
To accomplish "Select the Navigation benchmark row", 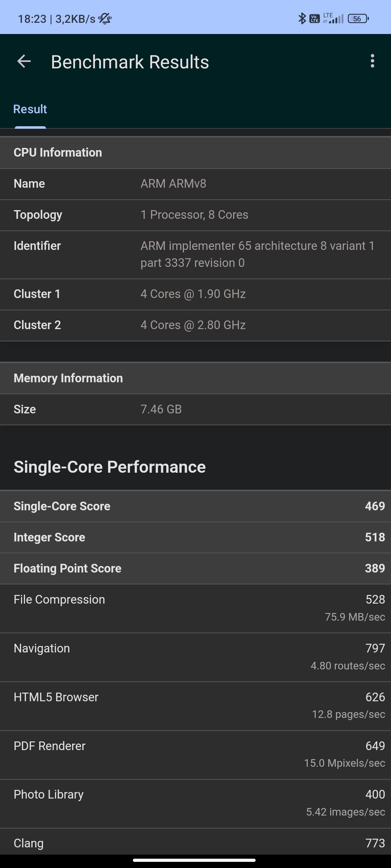I will (195, 657).
